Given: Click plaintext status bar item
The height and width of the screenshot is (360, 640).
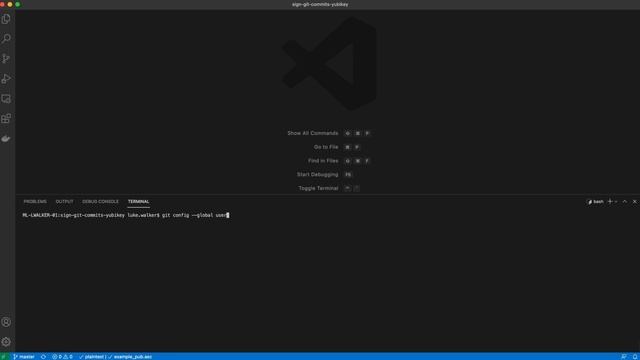Looking at the screenshot, I should (x=91, y=357).
